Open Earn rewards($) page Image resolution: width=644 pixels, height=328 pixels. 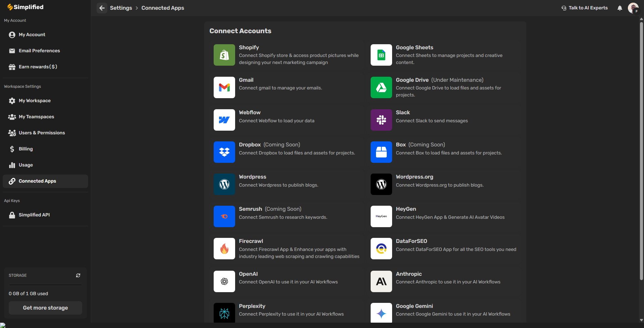pyautogui.click(x=45, y=67)
